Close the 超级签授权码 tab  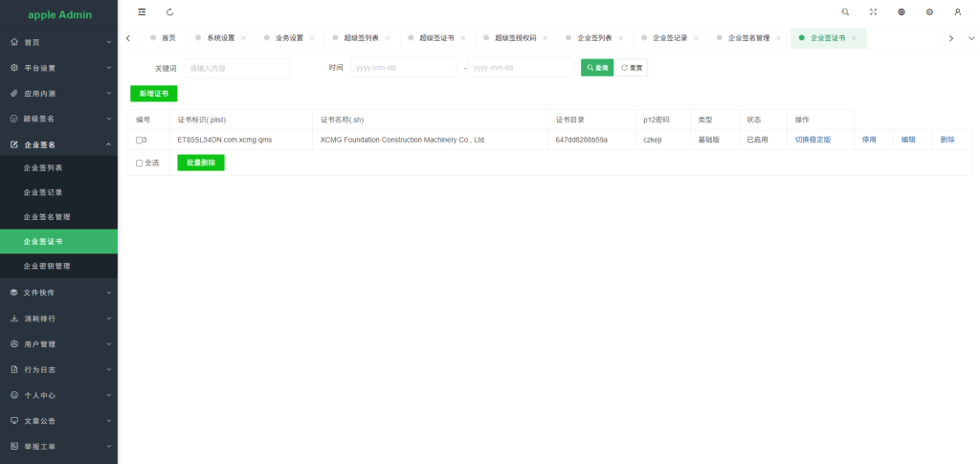[x=545, y=38]
